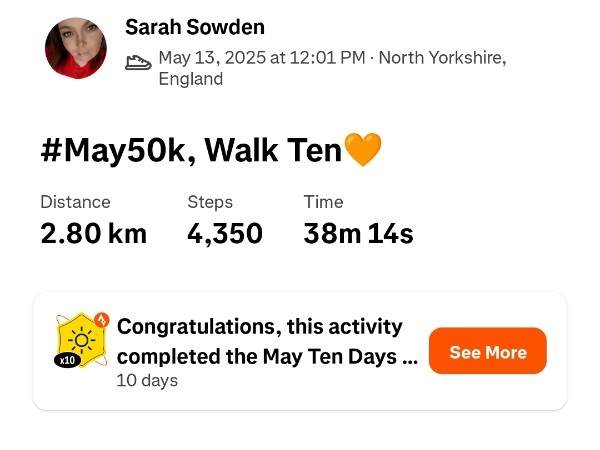This screenshot has height=450, width=600.
Task: Select the 38m 14s time value
Action: pos(358,234)
